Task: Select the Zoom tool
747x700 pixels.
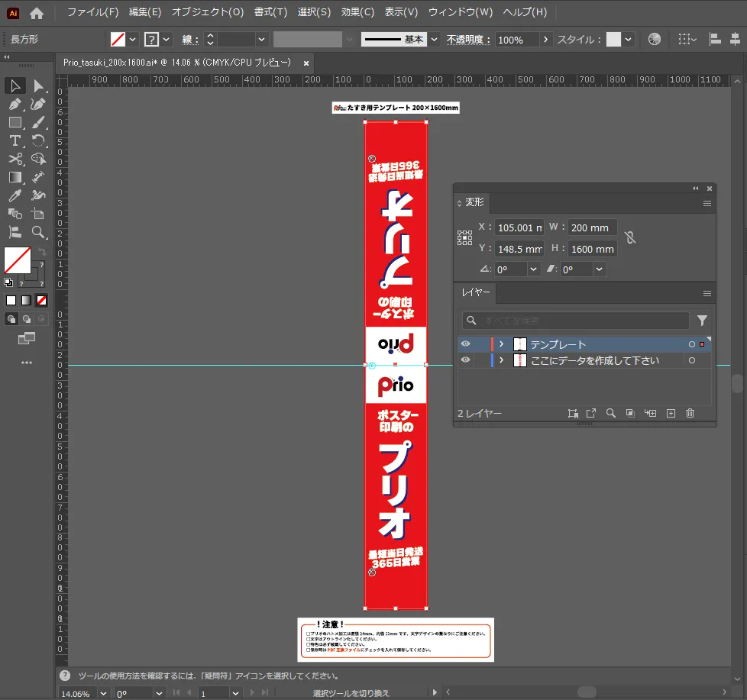Action: point(38,232)
